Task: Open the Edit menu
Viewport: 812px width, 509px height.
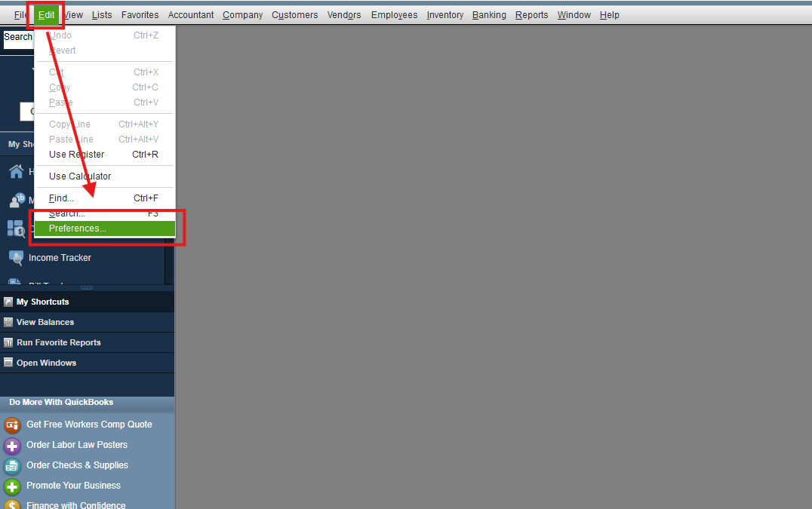Action: tap(46, 15)
